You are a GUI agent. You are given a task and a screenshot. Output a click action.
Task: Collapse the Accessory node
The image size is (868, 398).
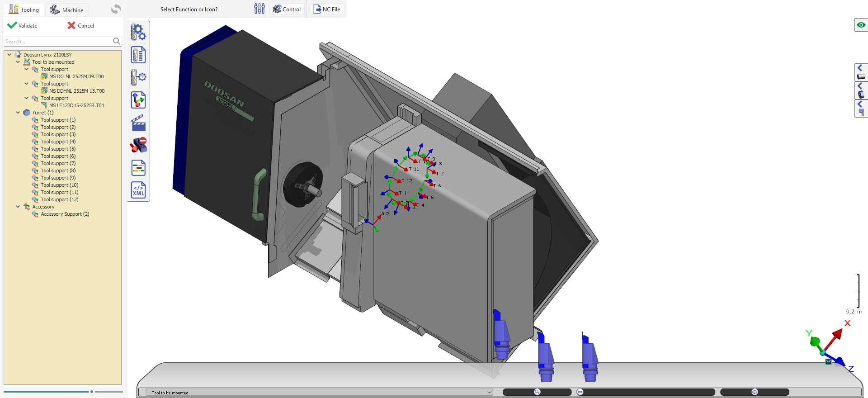[18, 207]
